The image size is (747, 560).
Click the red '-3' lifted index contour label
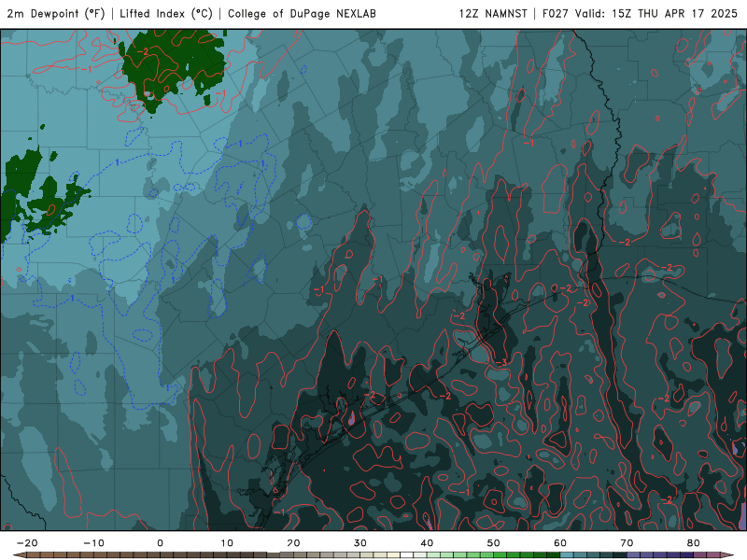tap(501, 363)
